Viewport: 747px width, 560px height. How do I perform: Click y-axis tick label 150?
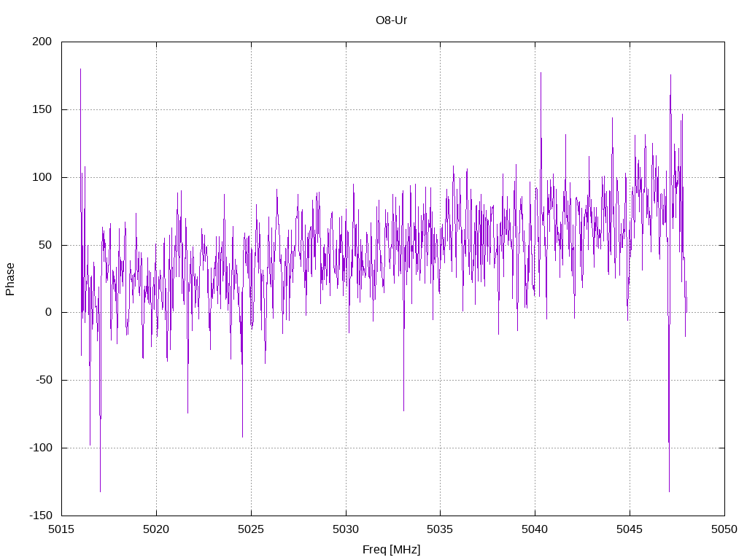click(42, 109)
